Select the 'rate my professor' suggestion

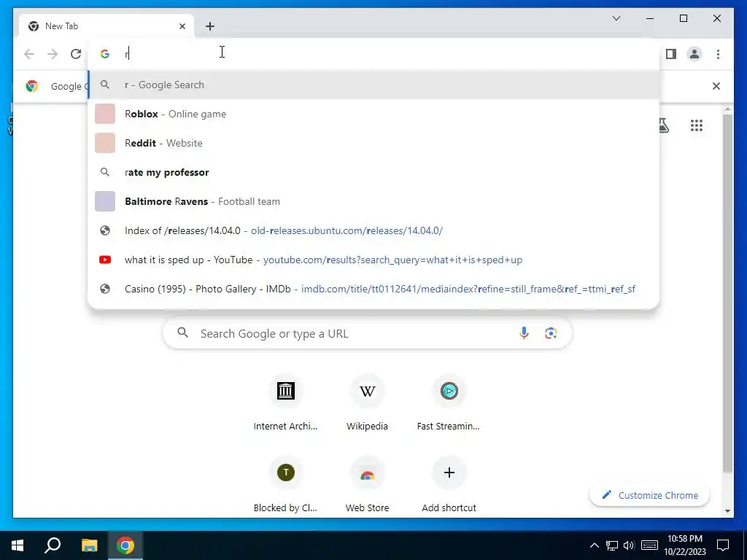point(373,172)
